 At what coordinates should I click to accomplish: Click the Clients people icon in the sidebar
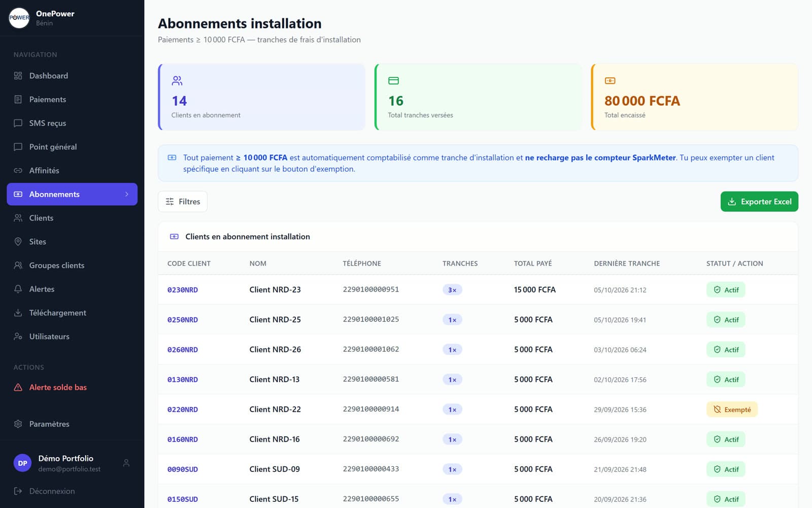pyautogui.click(x=18, y=218)
